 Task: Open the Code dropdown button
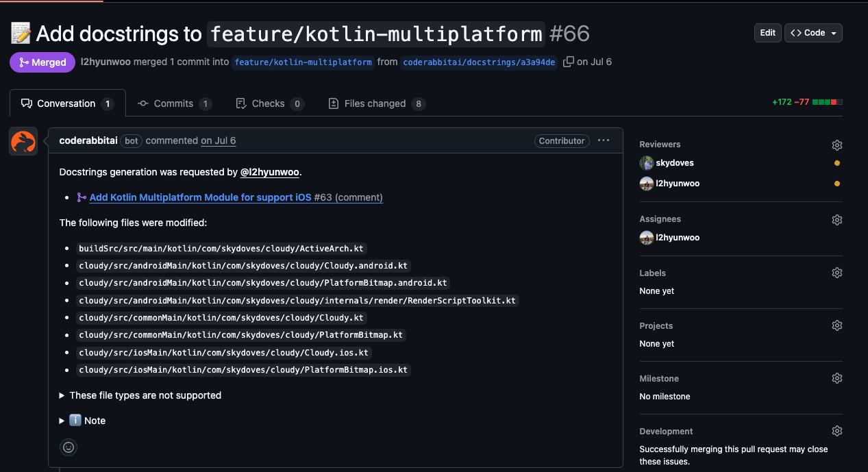pyautogui.click(x=813, y=33)
